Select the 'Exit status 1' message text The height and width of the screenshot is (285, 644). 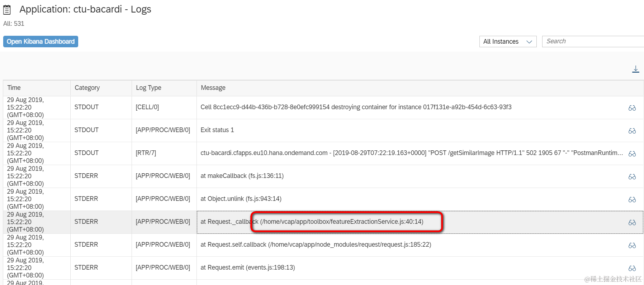217,130
